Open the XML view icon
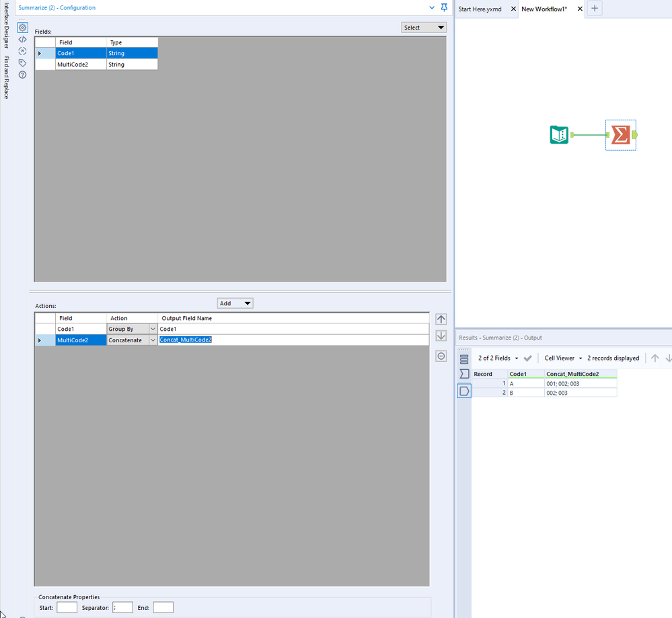 point(23,40)
